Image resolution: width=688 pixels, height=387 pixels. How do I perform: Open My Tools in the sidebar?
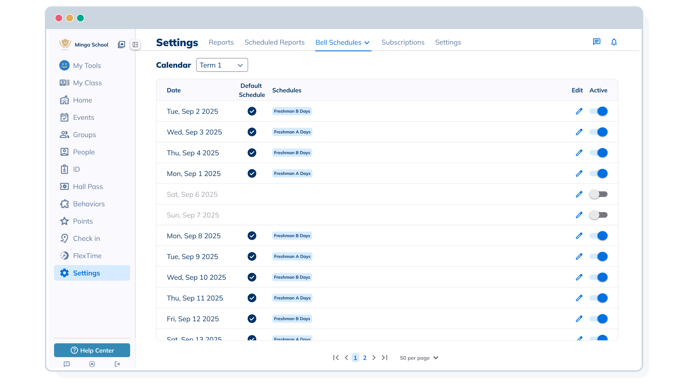click(92, 65)
